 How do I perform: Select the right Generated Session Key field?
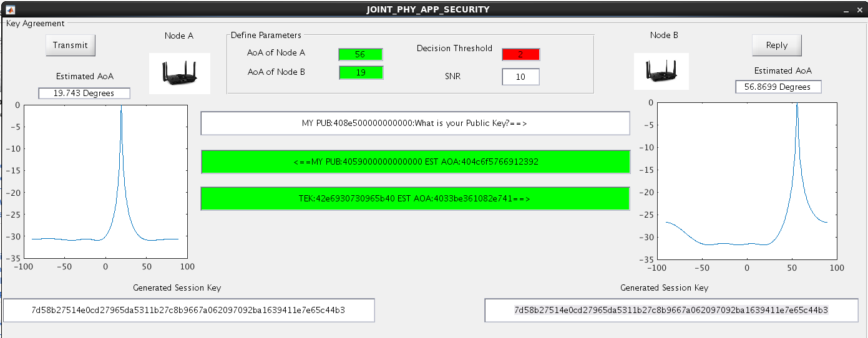[671, 310]
